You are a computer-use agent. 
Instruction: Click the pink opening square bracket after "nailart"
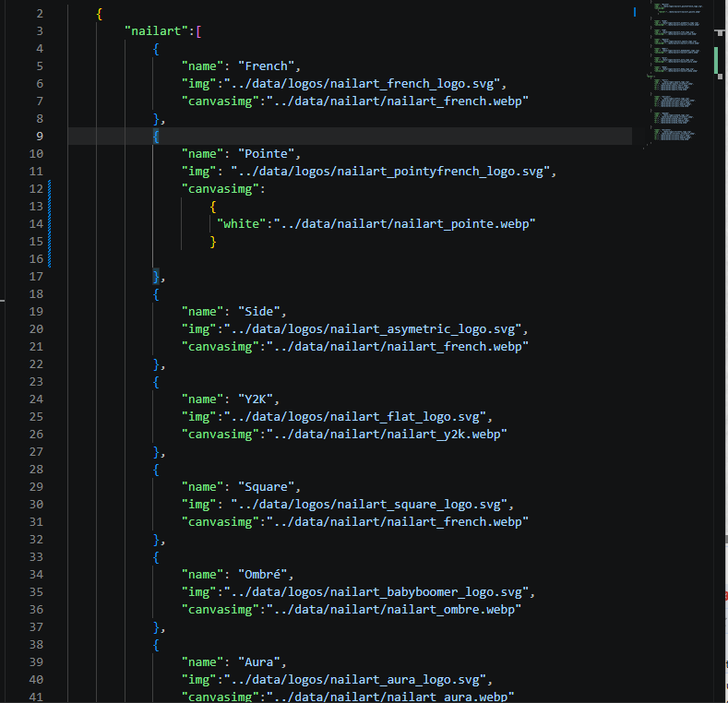pos(198,31)
